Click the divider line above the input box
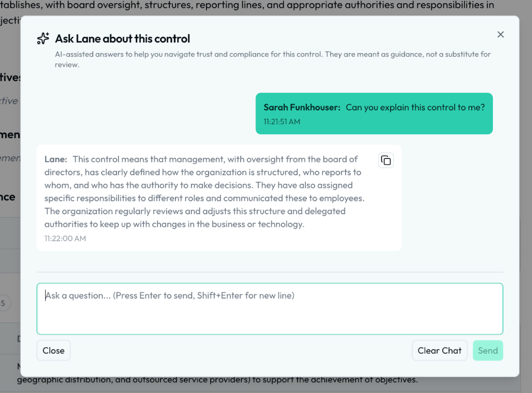 [269, 272]
